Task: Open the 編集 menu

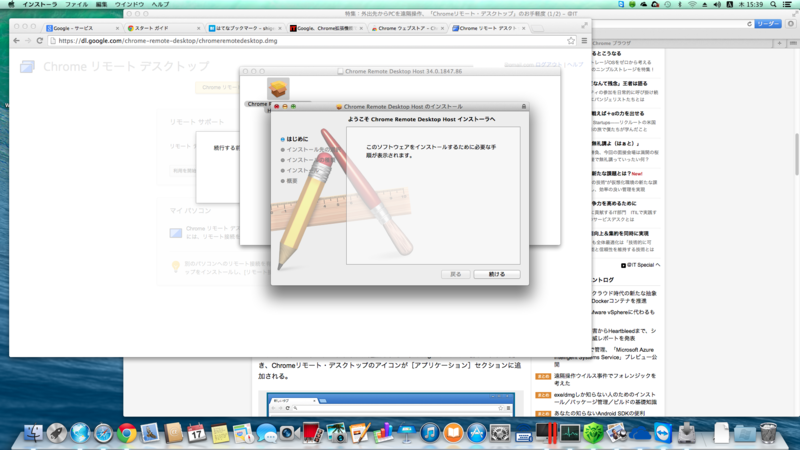Action: click(102, 4)
